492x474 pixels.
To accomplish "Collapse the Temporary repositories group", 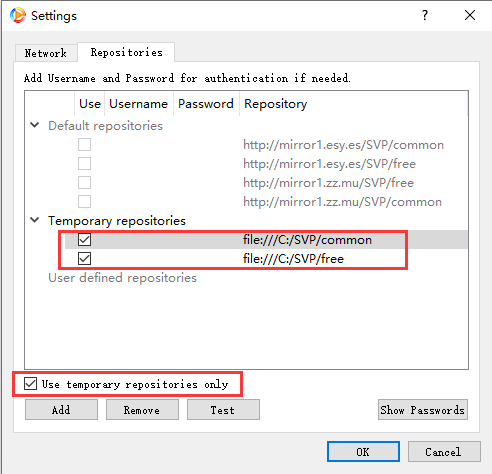I will (35, 220).
